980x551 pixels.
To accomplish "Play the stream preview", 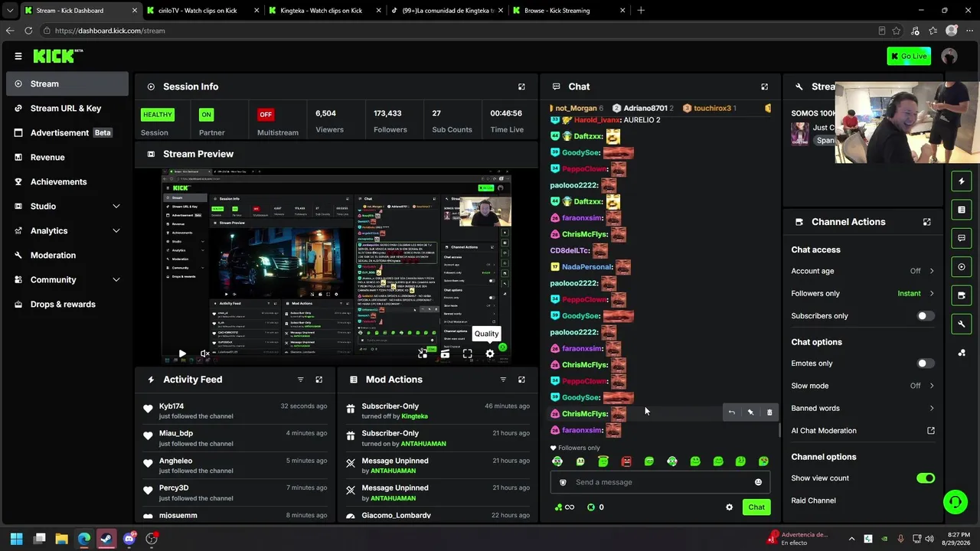I will tap(182, 354).
